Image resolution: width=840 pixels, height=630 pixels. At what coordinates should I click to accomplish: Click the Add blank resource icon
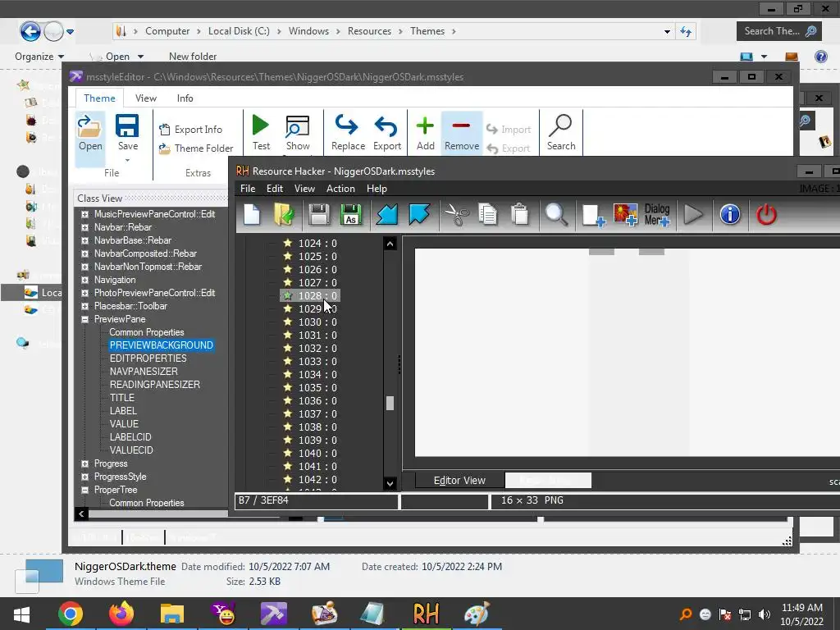coord(594,216)
